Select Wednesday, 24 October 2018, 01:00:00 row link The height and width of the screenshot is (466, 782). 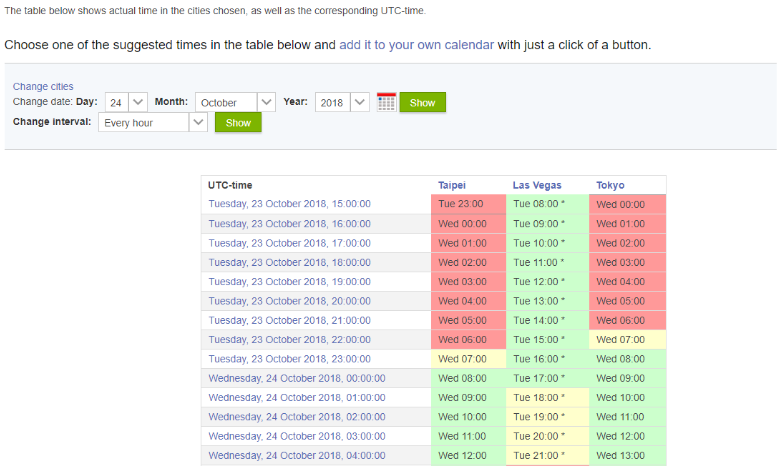297,398
